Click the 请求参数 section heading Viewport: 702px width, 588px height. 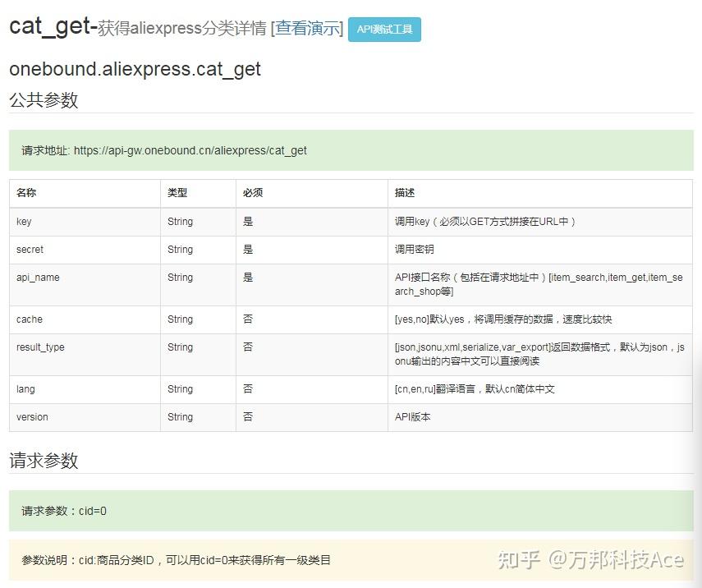click(39, 461)
